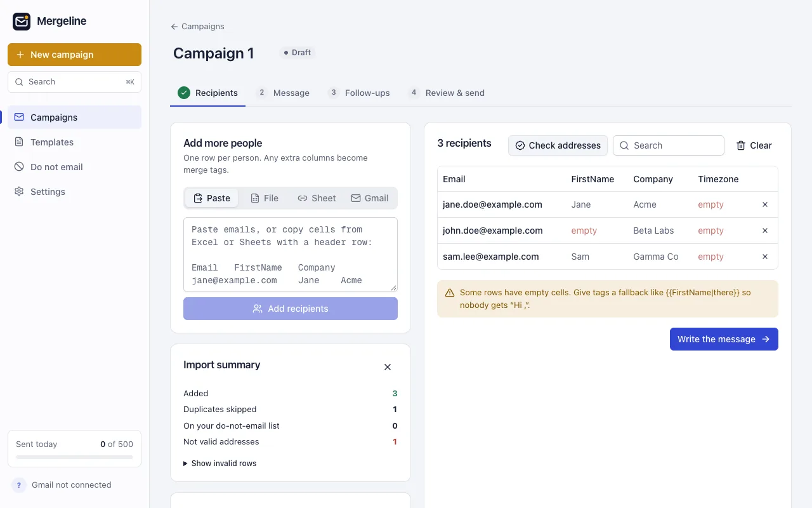
Task: Select the Recipients step tab
Action: tap(208, 93)
